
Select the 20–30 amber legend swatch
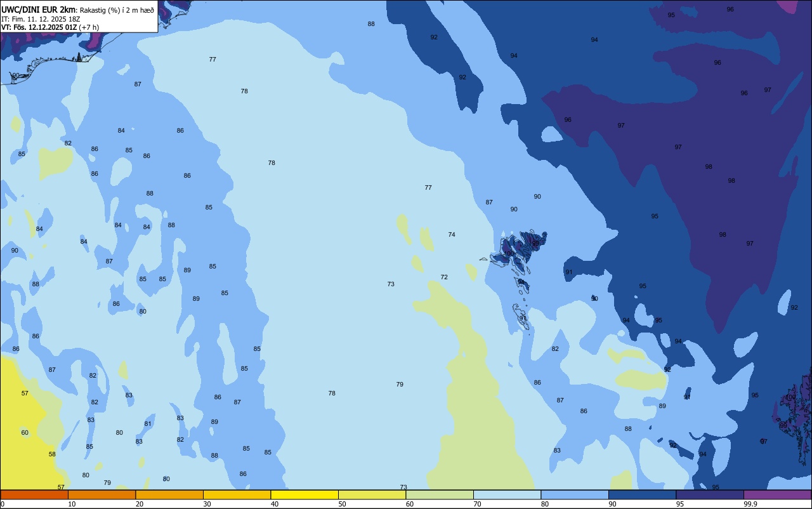(169, 494)
